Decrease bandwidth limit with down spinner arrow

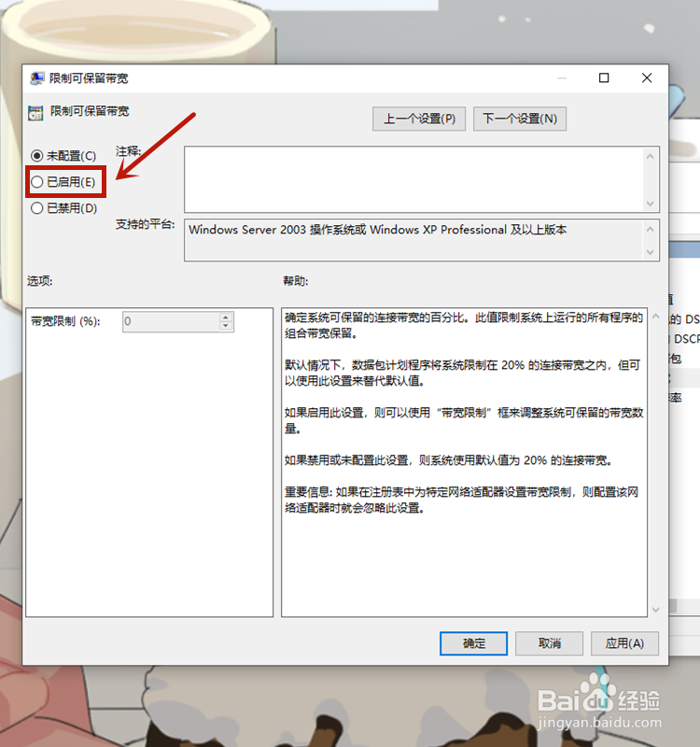coord(226,326)
